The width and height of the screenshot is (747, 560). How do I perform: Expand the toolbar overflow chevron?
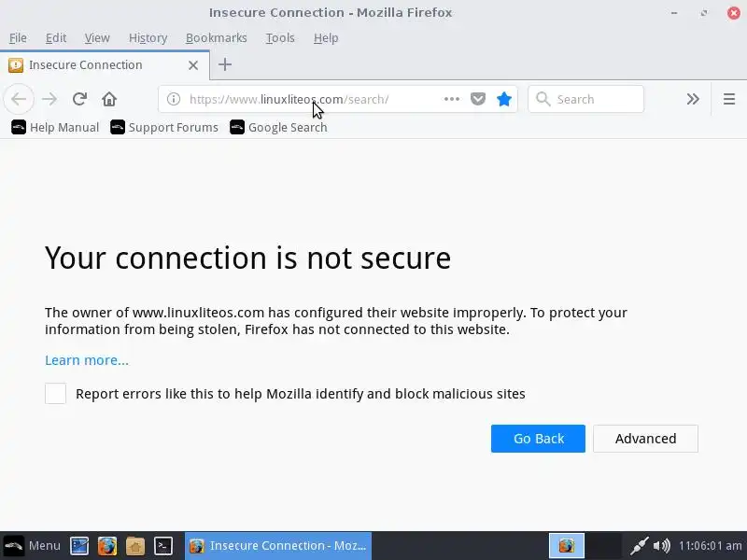[693, 99]
